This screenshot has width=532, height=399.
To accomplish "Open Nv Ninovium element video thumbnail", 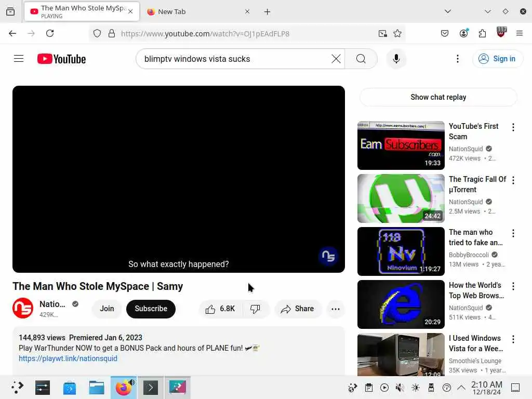I will point(401,251).
